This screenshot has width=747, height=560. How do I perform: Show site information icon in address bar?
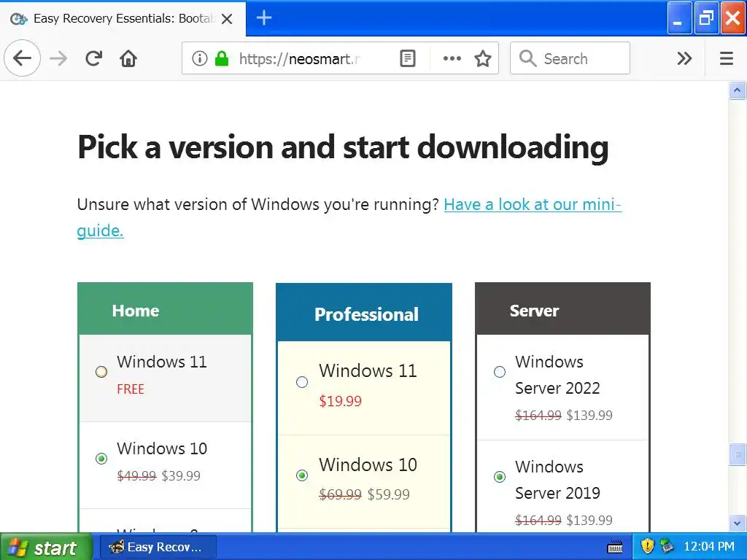(x=200, y=58)
